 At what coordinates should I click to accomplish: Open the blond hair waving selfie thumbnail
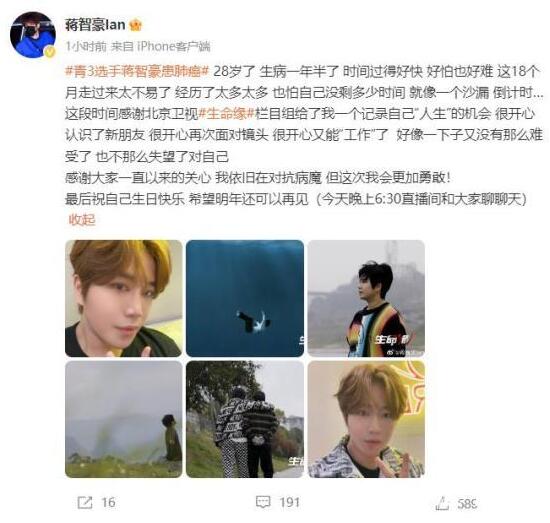click(366, 419)
